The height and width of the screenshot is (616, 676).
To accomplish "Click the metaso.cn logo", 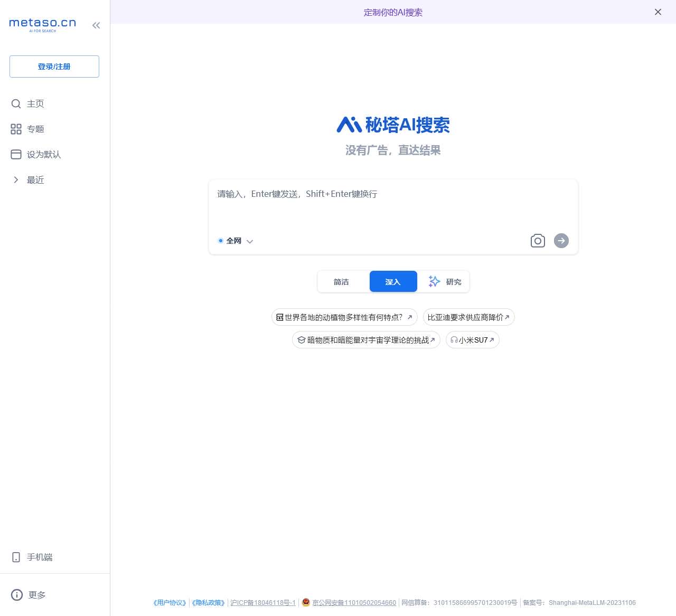I will click(x=43, y=25).
